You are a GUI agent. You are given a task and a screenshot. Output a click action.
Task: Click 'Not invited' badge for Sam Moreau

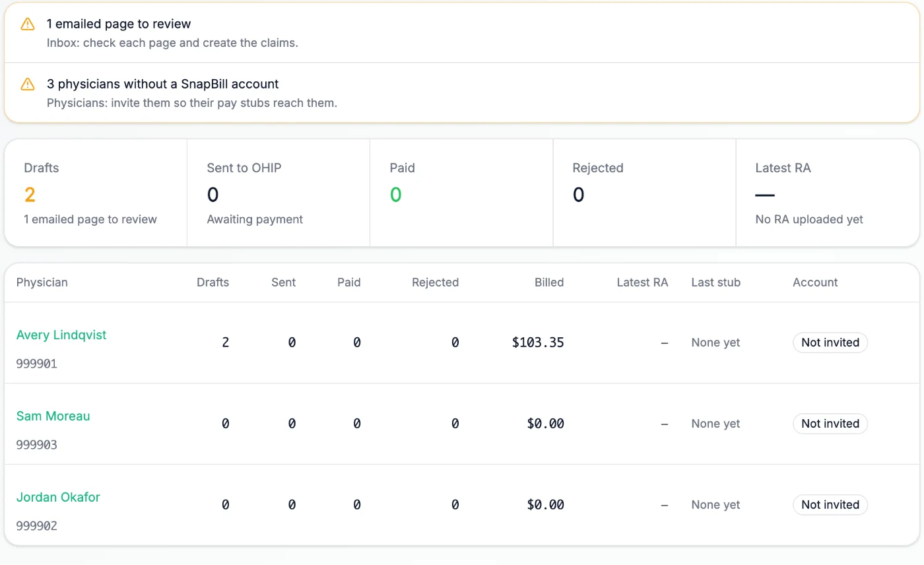pyautogui.click(x=830, y=424)
